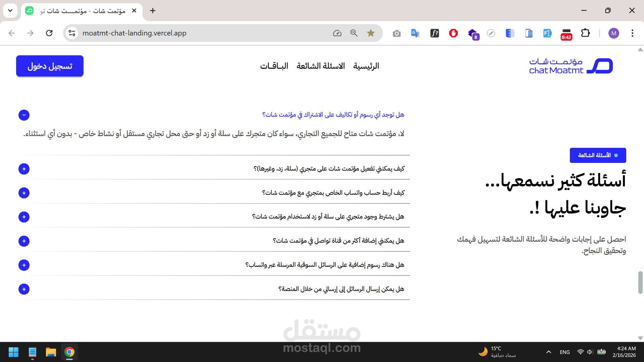Open الباقات navigation item
This screenshot has width=644, height=362.
coord(274,66)
